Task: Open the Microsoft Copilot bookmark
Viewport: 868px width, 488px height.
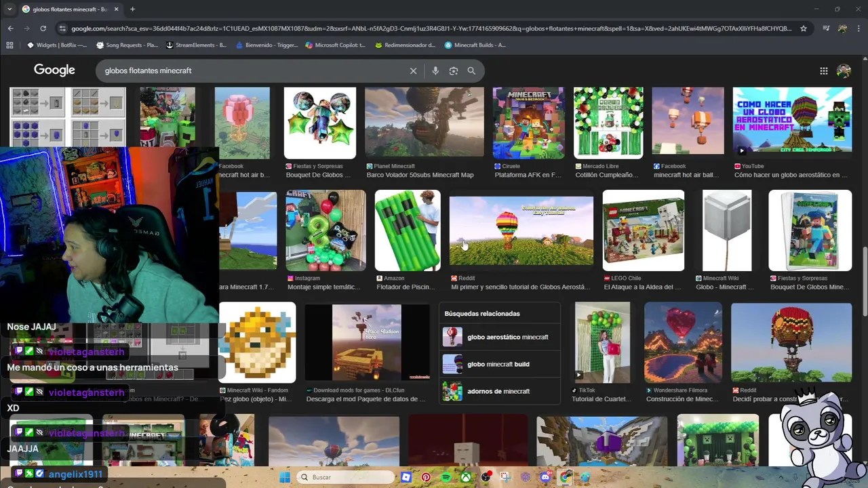Action: coord(336,45)
